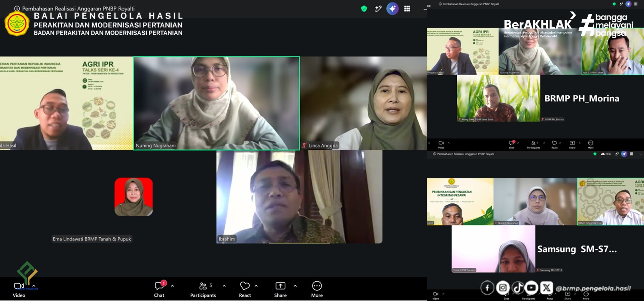Open meeting info icon in Ibrahim's meeting window

(x=17, y=9)
